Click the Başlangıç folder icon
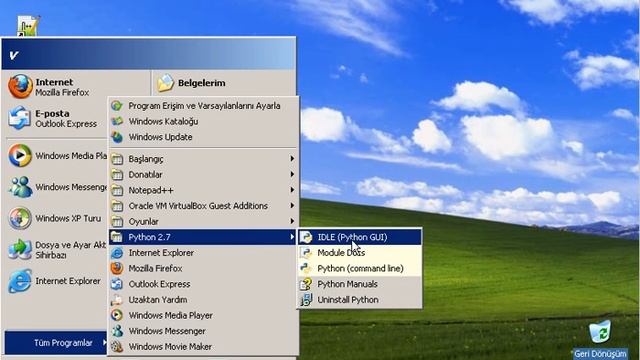 pos(117,159)
